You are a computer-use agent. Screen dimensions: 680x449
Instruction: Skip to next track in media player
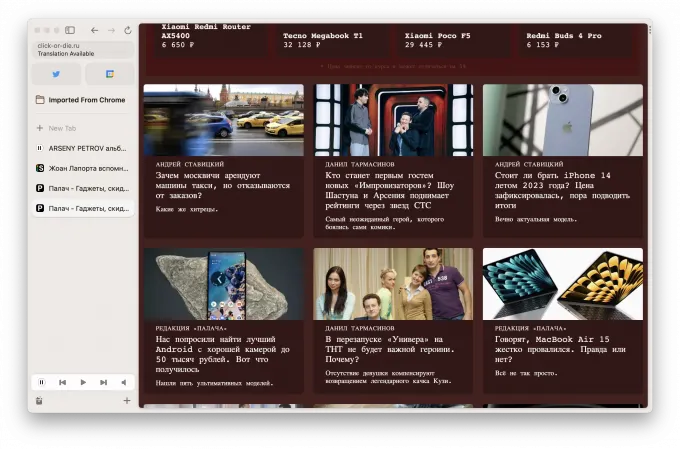(x=103, y=382)
